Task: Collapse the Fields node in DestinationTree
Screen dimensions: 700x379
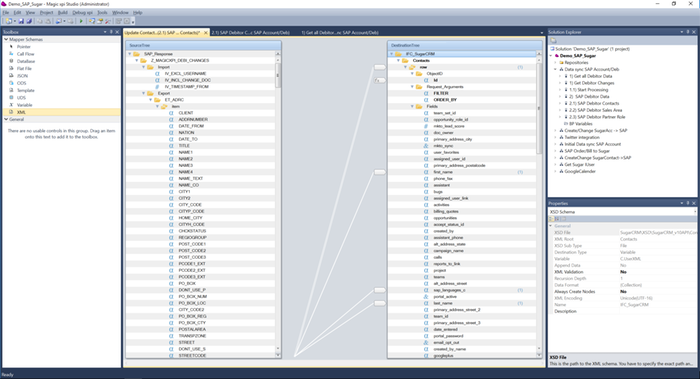Action: pos(412,107)
